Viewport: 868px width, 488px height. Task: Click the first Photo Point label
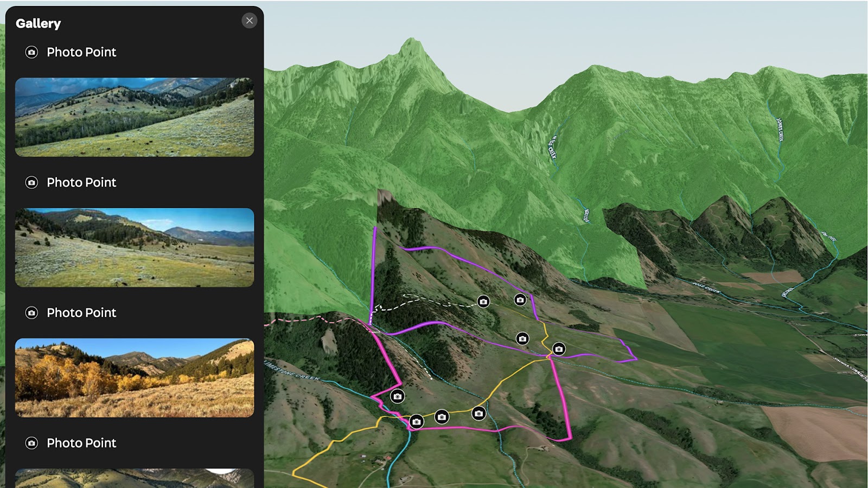81,52
